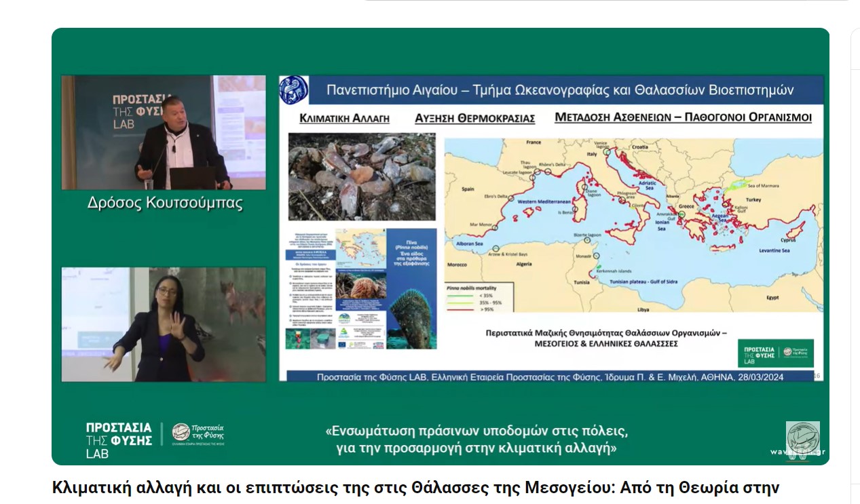This screenshot has width=860, height=504.
Task: Click the University of the Aegean logo on the slide
Action: tap(294, 90)
